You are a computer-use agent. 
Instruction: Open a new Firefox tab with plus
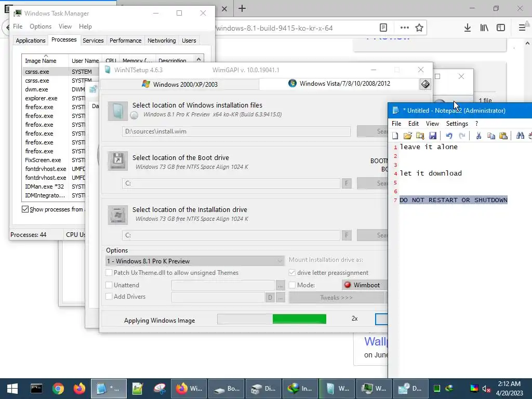click(242, 8)
